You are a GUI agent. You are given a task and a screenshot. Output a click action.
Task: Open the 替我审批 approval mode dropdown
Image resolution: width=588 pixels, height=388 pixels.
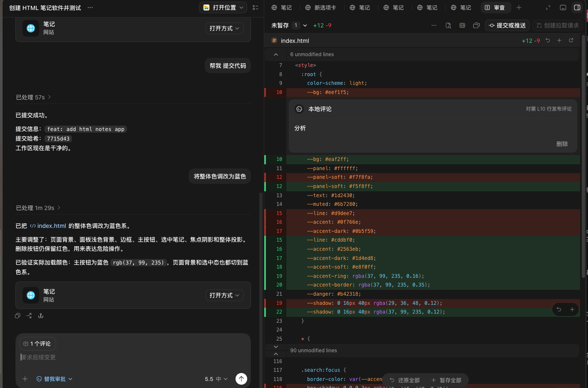[55, 379]
